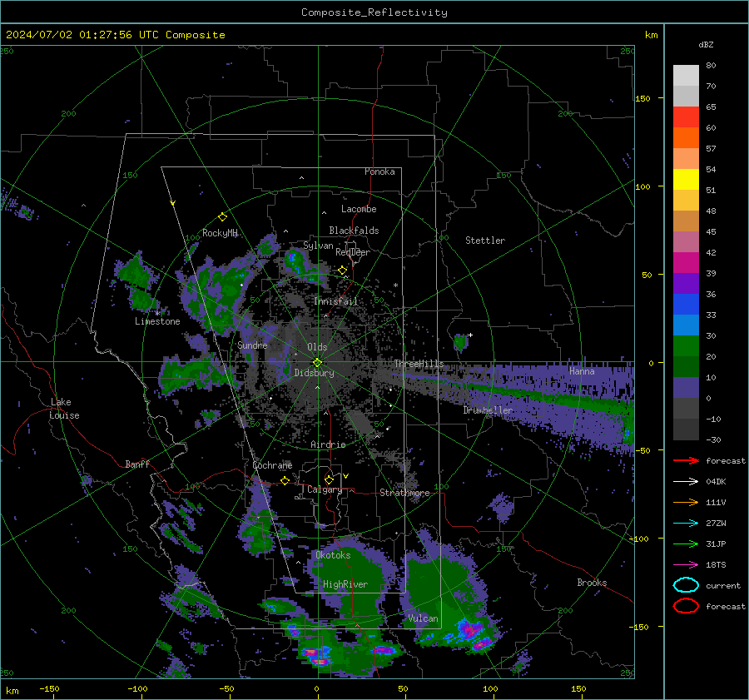Click the Strathmore label
This screenshot has width=749, height=700.
tap(404, 493)
